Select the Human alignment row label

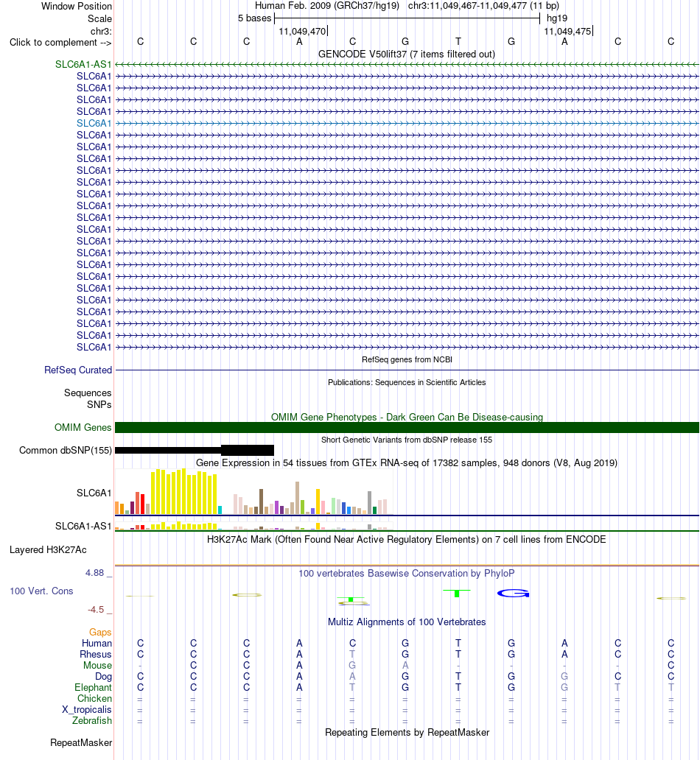tap(97, 644)
